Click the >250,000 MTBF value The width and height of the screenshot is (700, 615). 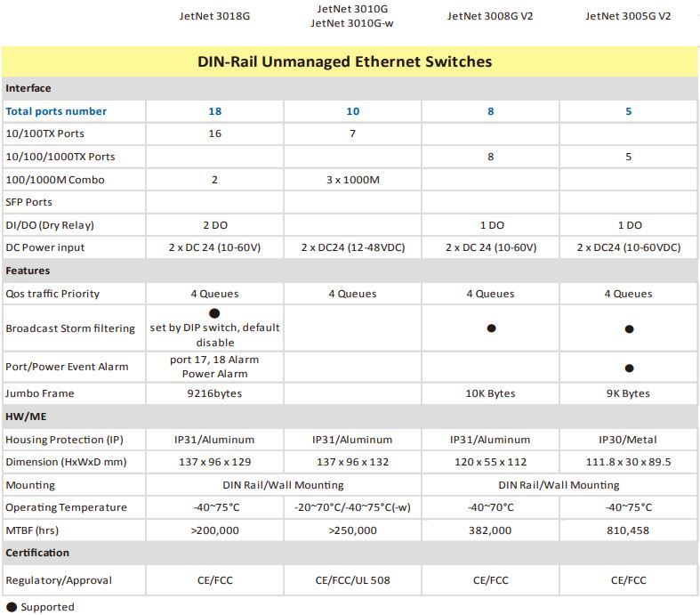tap(353, 530)
